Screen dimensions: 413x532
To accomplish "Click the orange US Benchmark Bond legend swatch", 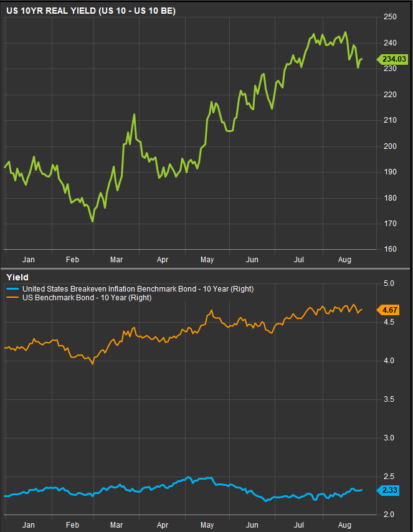I will point(12,298).
